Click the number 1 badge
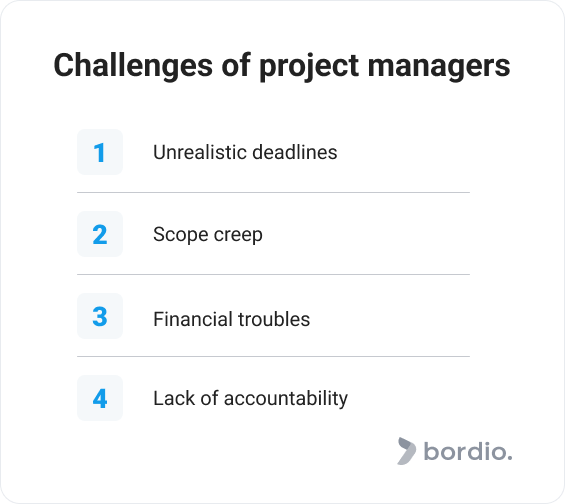 tap(100, 152)
